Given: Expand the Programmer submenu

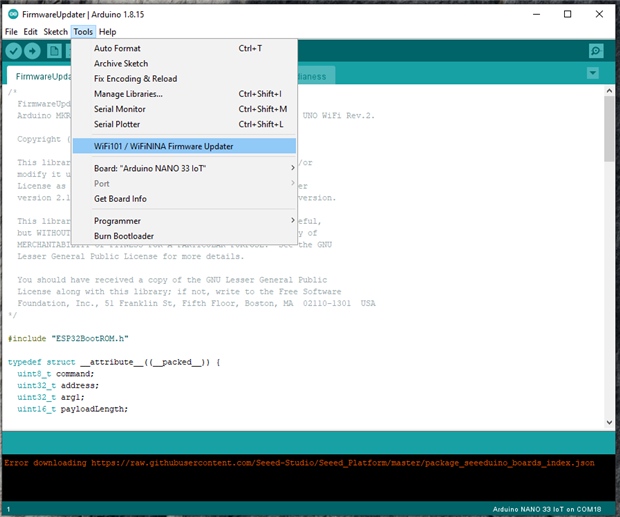Looking at the screenshot, I should pyautogui.click(x=117, y=220).
